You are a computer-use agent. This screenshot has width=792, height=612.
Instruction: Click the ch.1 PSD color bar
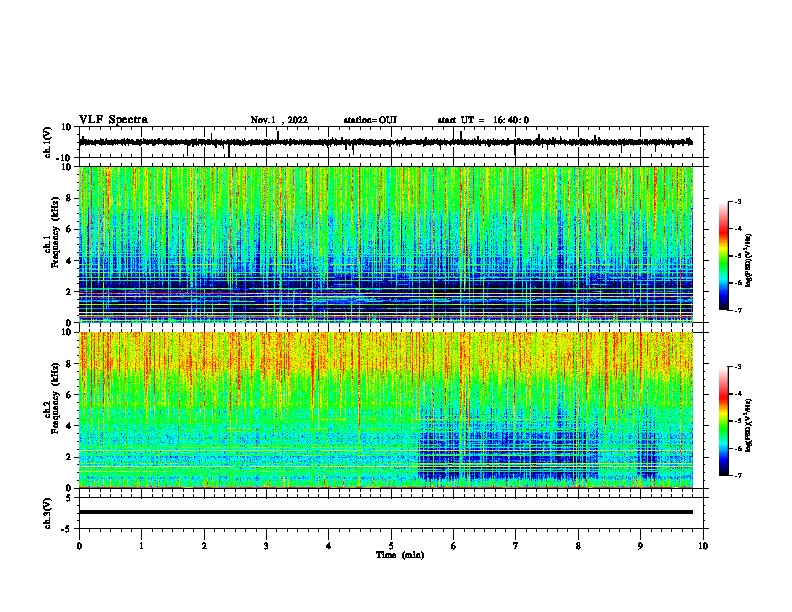[x=724, y=256]
